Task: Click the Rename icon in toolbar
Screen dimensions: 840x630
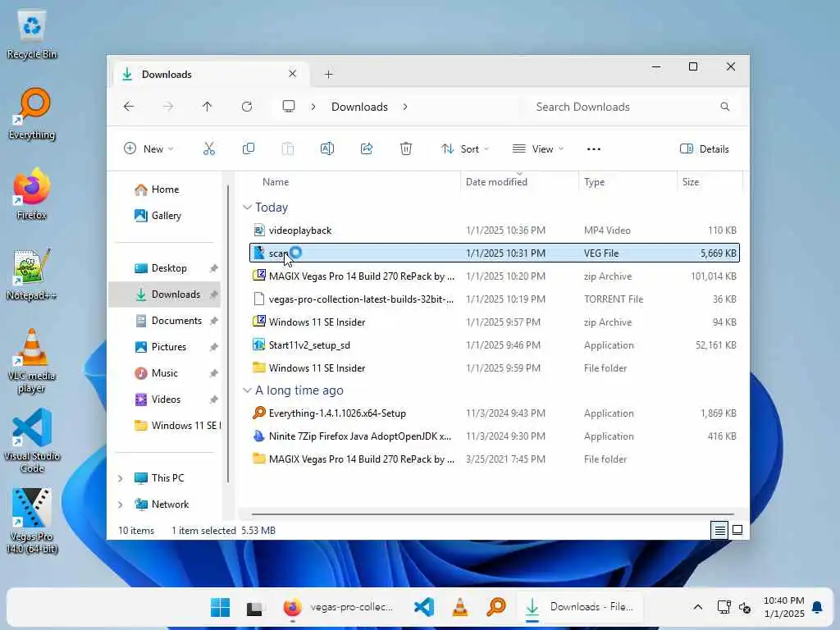Action: click(x=326, y=149)
